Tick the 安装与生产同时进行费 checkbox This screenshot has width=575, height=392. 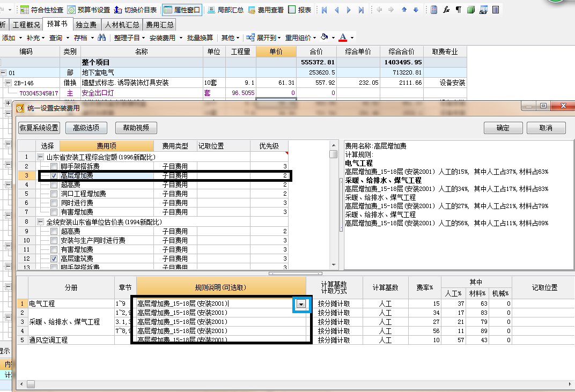click(x=54, y=241)
